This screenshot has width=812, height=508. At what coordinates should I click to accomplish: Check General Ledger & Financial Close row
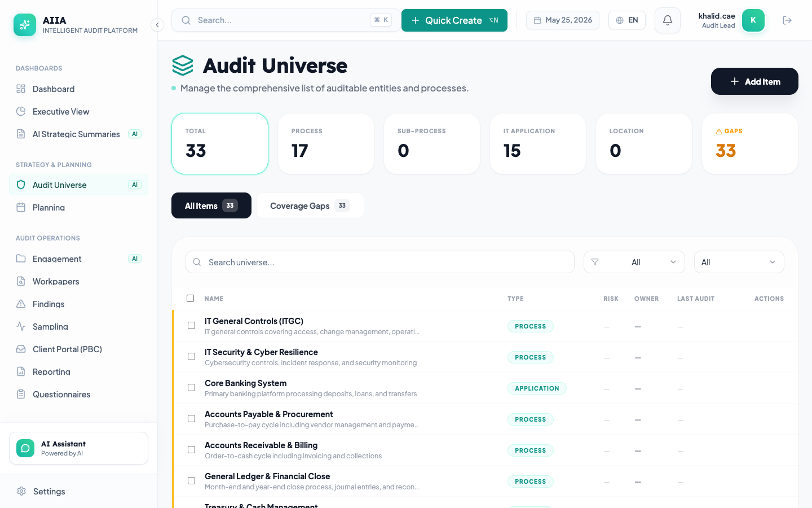coord(191,481)
